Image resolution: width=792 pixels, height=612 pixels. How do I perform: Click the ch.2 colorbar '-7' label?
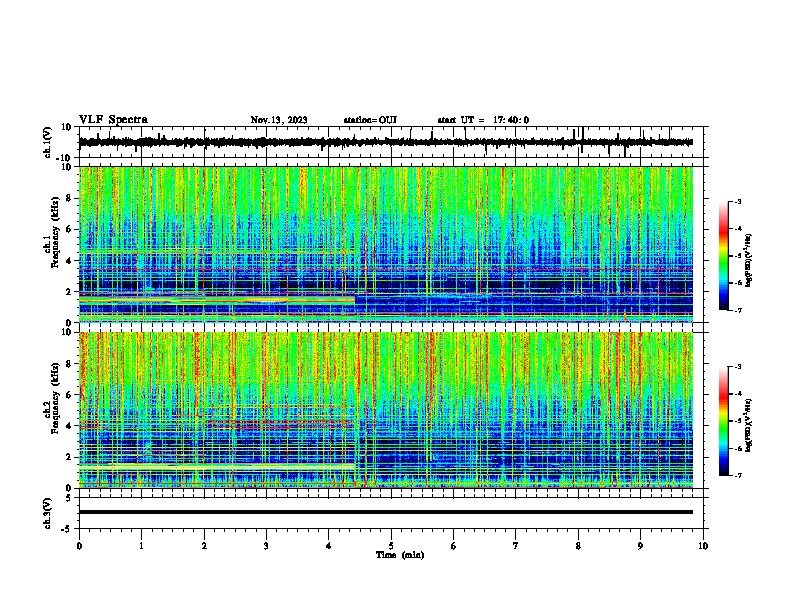coord(737,475)
